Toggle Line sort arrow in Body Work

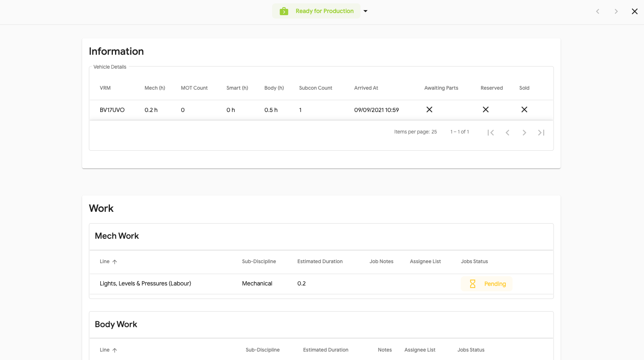pos(115,350)
